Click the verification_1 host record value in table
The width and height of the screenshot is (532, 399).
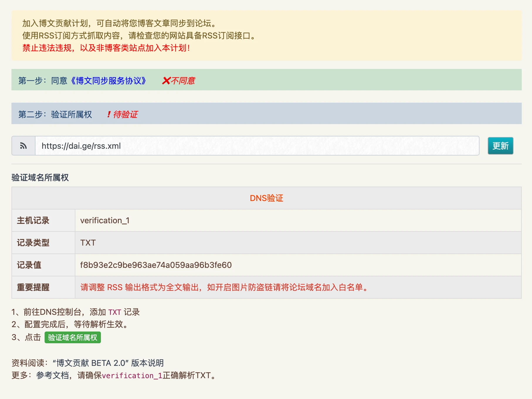click(x=105, y=221)
